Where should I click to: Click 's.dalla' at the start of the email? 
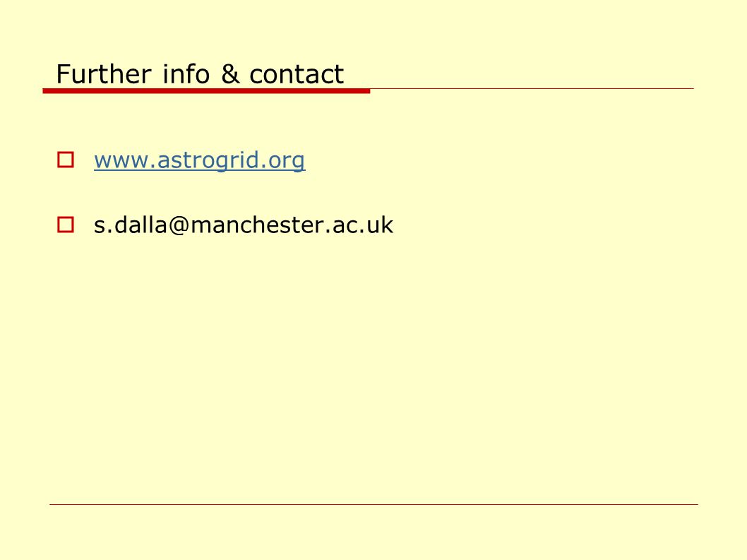point(131,225)
